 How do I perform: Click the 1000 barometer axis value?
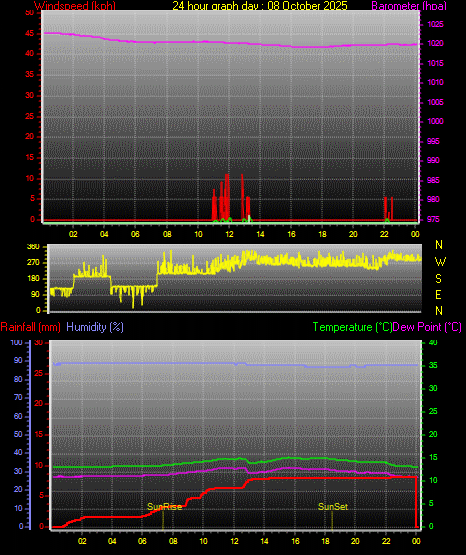click(x=435, y=121)
